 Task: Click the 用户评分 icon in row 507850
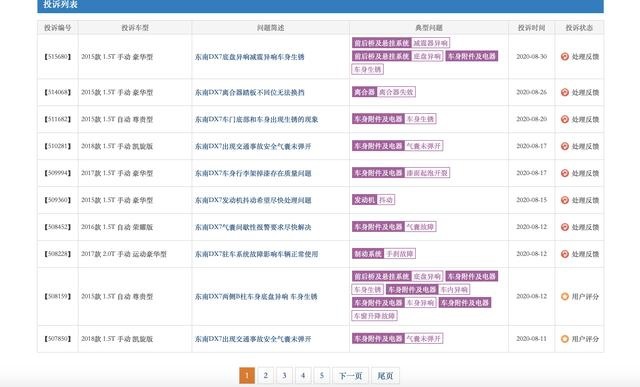(565, 339)
